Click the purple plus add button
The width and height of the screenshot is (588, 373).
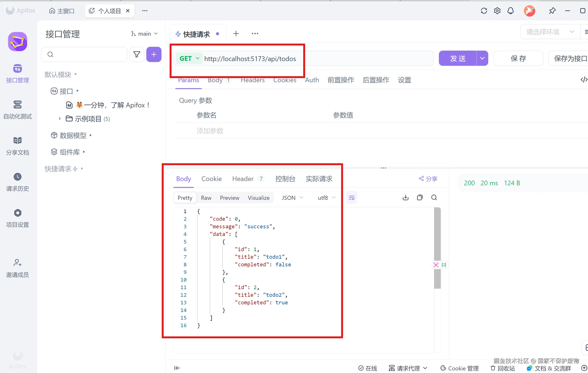[x=154, y=54]
